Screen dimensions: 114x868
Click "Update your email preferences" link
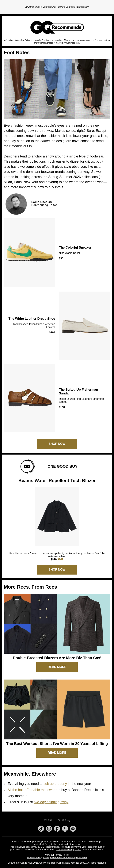click(74, 7)
